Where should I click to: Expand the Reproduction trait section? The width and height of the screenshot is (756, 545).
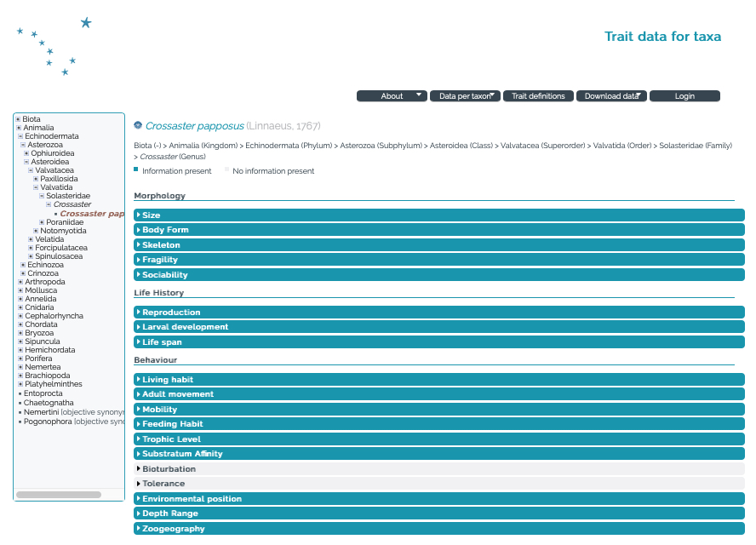point(438,313)
